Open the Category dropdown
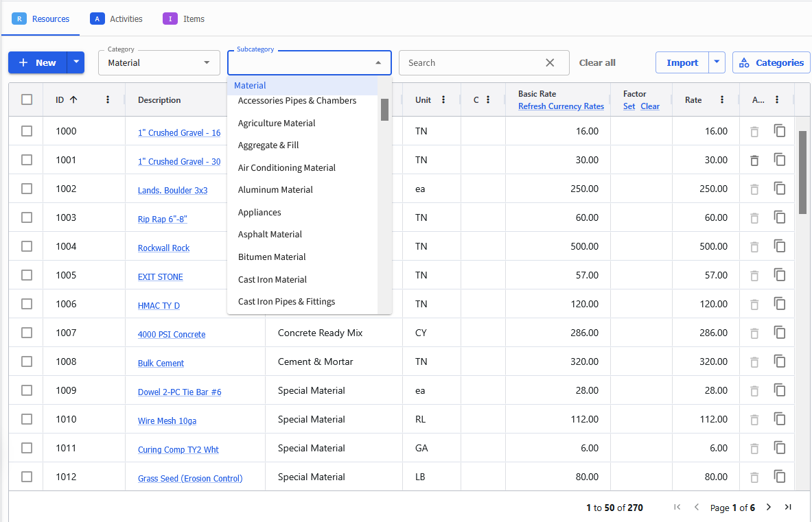The height and width of the screenshot is (522, 812). coord(159,62)
